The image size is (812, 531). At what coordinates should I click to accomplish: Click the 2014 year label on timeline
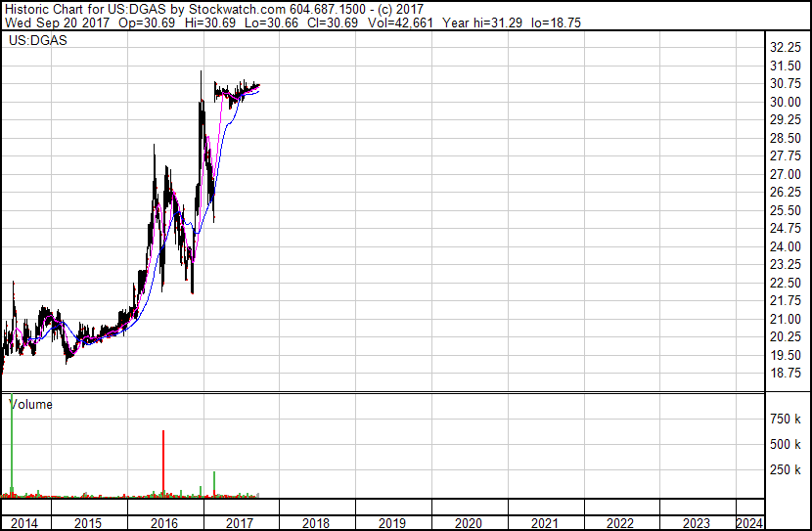click(x=23, y=523)
